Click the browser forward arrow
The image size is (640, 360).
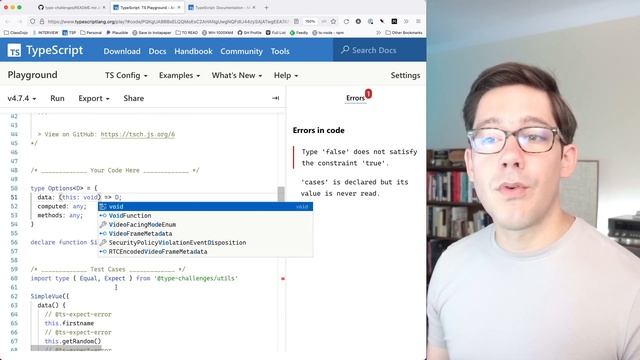[19, 21]
